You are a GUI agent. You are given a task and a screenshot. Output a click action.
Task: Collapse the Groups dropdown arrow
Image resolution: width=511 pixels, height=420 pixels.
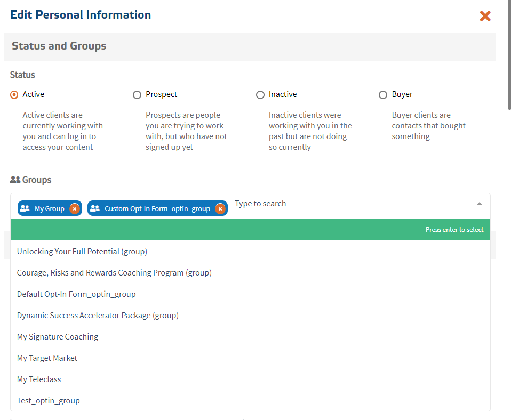(479, 204)
